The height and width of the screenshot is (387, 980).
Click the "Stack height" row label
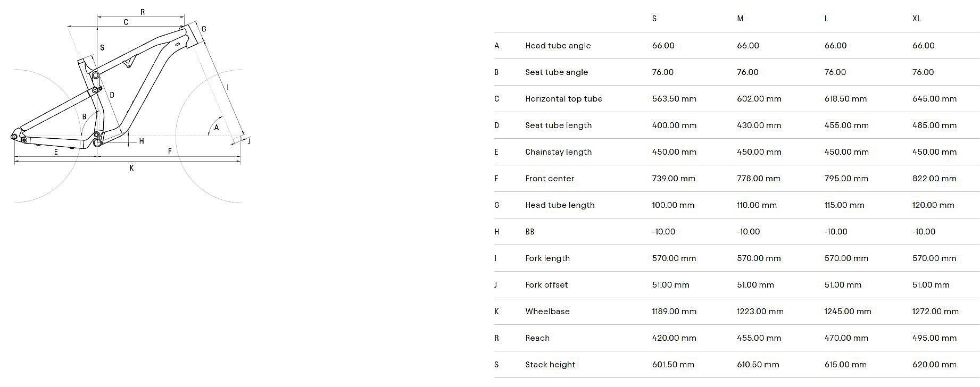click(550, 365)
